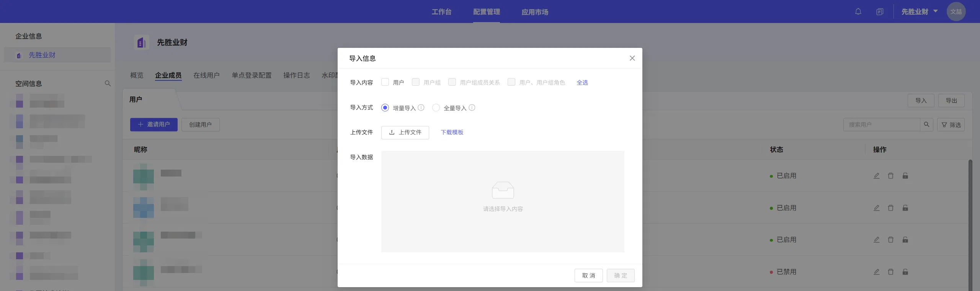Image resolution: width=980 pixels, height=291 pixels.
Task: Check the 用户组 import content checkbox
Action: [416, 82]
